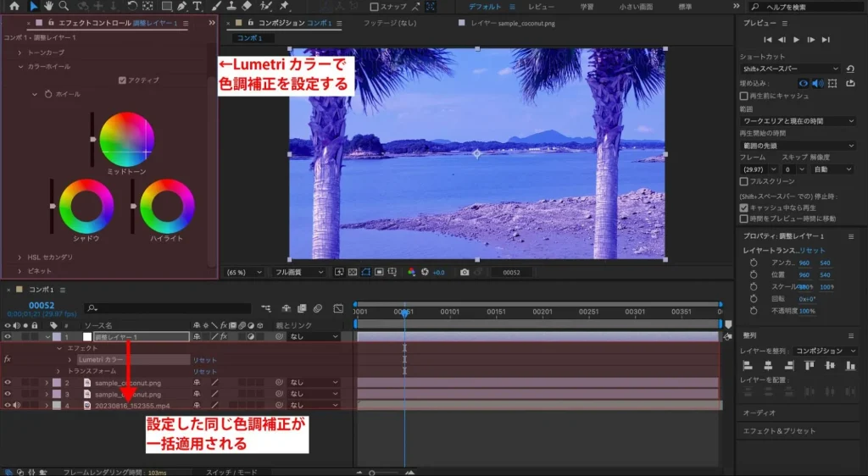
Task: Open the フッテージ (なし) tab
Action: click(x=390, y=23)
